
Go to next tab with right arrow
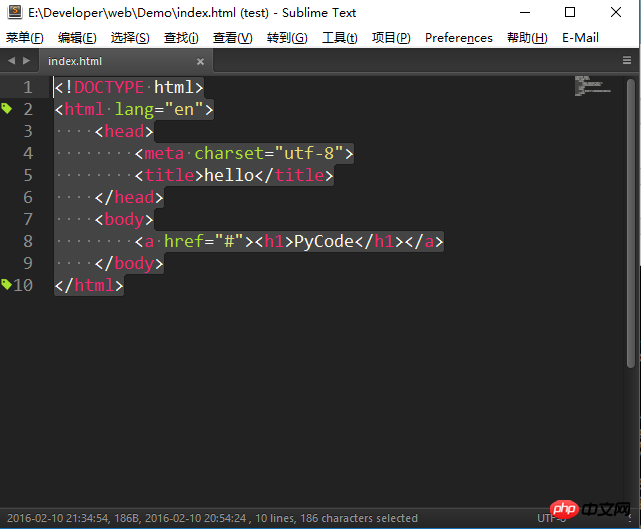pyautogui.click(x=27, y=61)
